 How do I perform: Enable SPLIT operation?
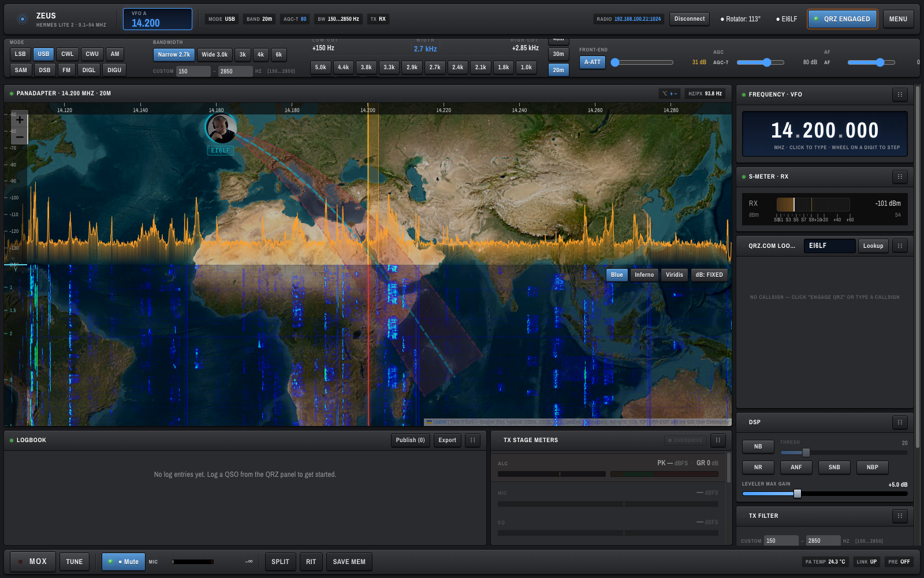point(280,562)
